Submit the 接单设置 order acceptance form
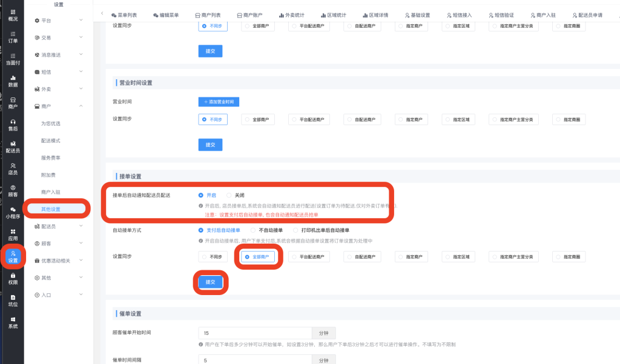620x364 pixels. [210, 282]
